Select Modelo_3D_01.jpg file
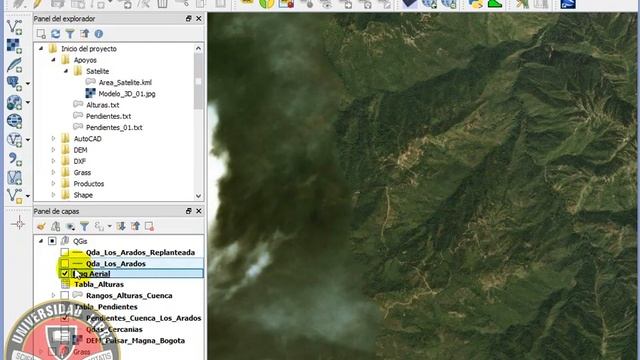The image size is (640, 360). coord(127,94)
